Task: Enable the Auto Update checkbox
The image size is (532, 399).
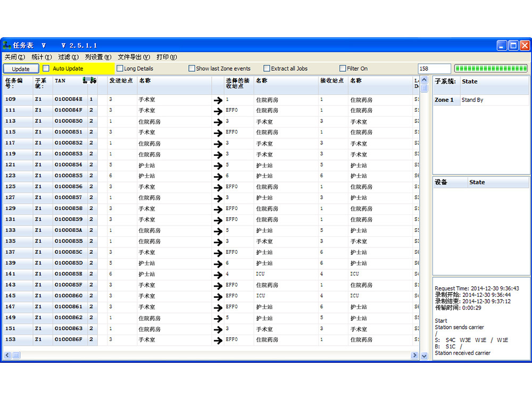Action: [46, 69]
